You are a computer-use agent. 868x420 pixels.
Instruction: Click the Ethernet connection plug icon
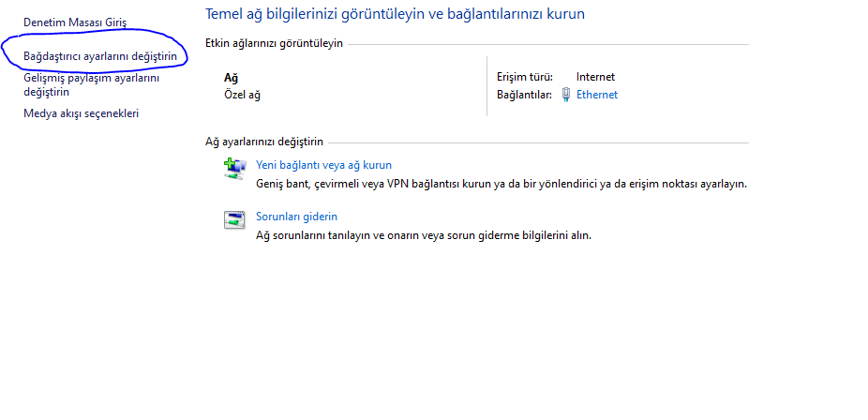(x=566, y=95)
